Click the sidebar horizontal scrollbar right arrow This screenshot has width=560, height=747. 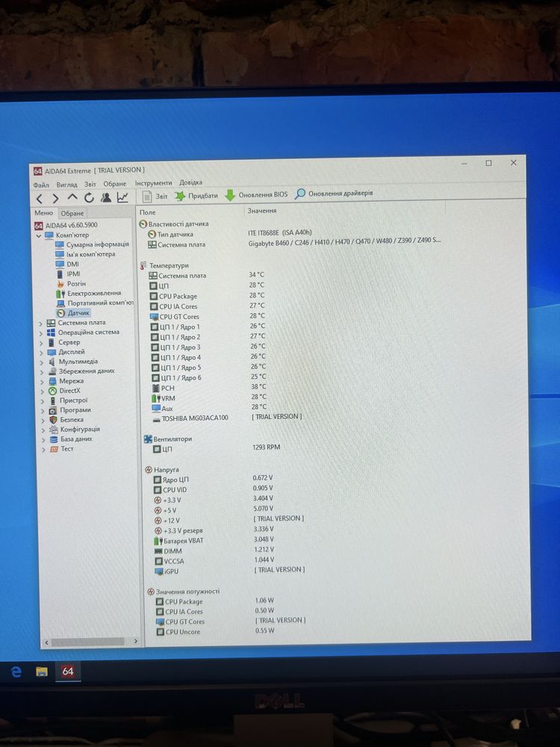pyautogui.click(x=136, y=641)
